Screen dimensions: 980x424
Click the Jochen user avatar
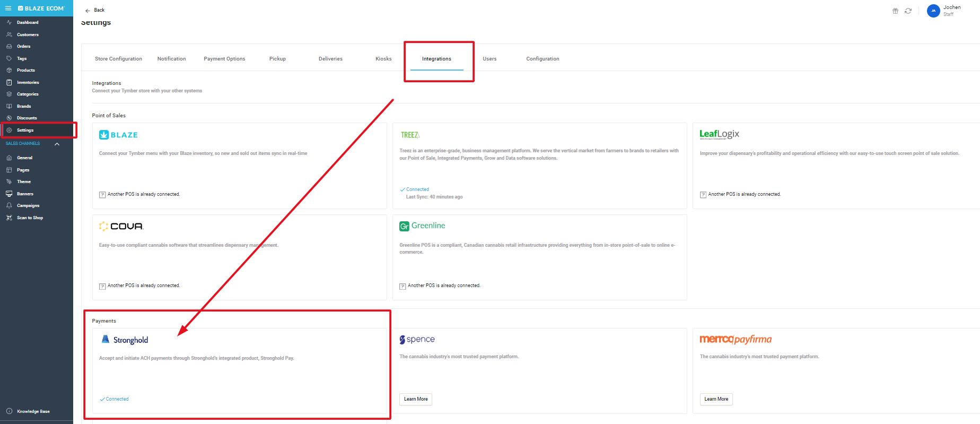[x=933, y=11]
